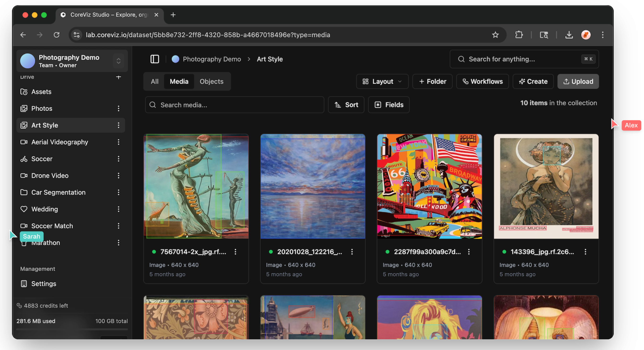
Task: Switch to the Objects tab
Action: 211,81
